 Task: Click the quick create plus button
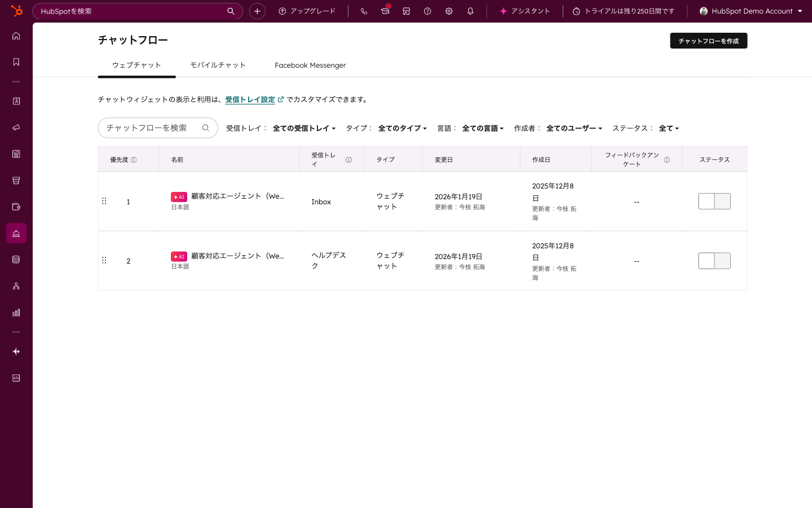257,11
